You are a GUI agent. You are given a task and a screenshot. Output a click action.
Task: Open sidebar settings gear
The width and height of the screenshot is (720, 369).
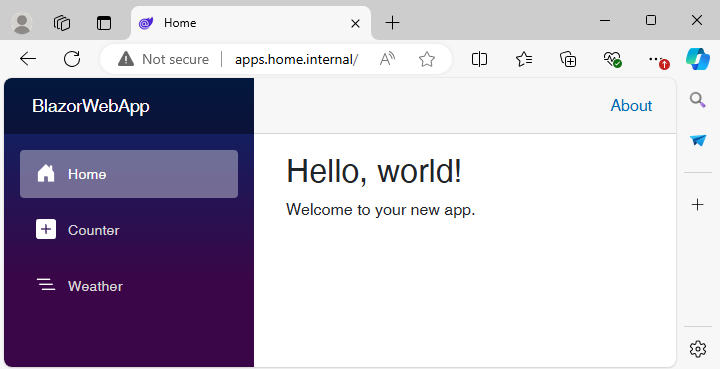click(698, 349)
